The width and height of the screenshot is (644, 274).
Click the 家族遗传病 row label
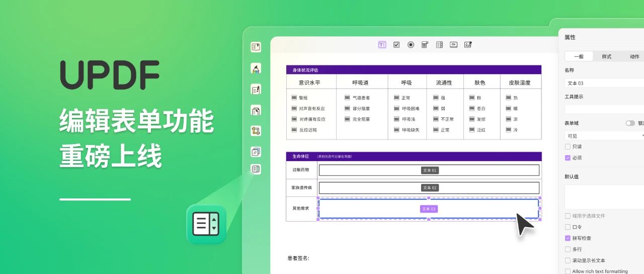(301, 188)
